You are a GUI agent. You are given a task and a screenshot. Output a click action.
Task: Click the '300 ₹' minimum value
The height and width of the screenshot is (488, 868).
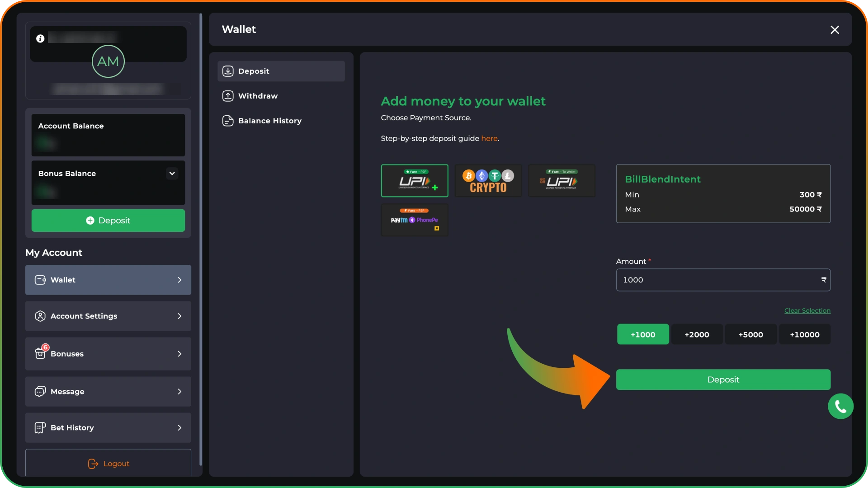coord(811,195)
